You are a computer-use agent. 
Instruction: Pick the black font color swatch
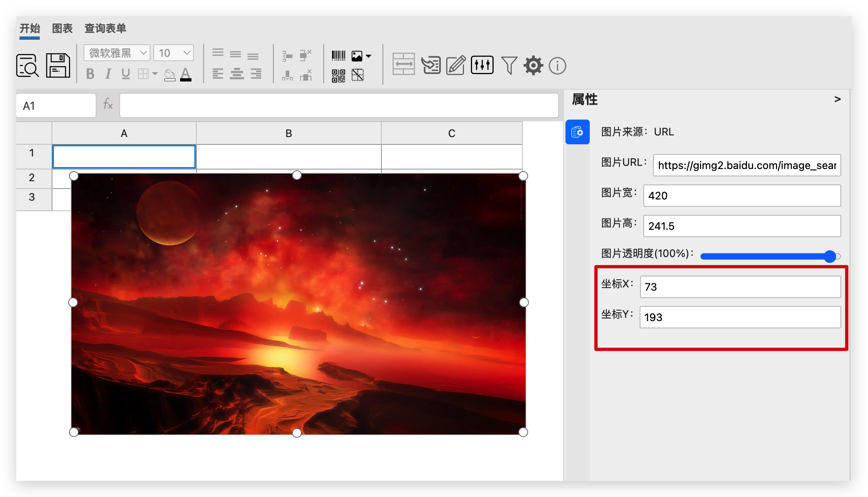tap(186, 74)
